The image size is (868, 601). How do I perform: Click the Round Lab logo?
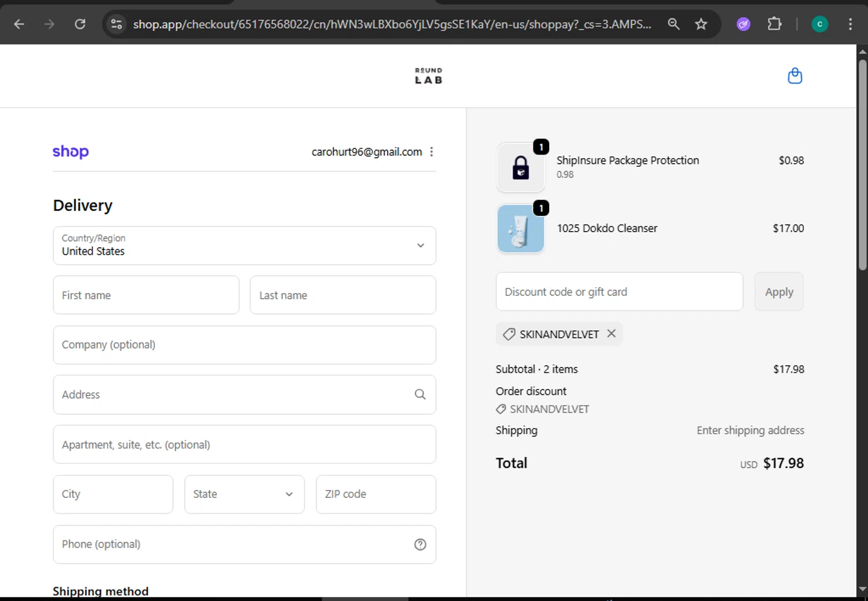(x=428, y=76)
